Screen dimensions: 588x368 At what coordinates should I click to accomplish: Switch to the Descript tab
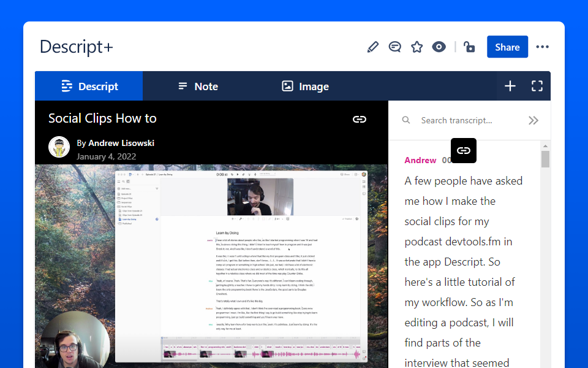[x=89, y=86]
